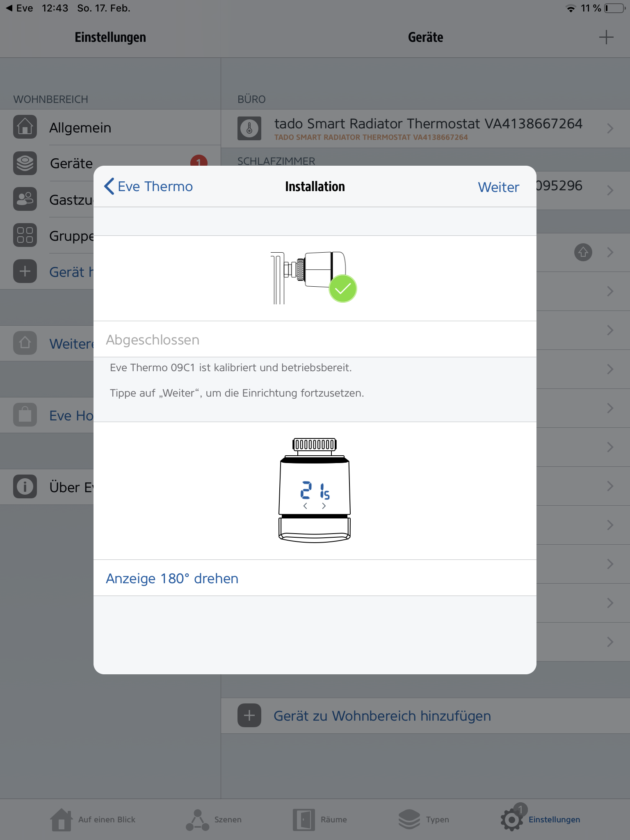Open tado Smart Radiator Thermostat chevron
630x840 pixels.
610,129
